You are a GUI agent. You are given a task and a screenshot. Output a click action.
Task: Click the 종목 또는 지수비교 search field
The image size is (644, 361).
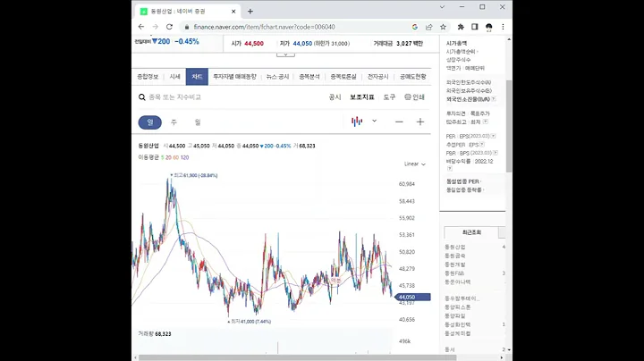click(175, 97)
